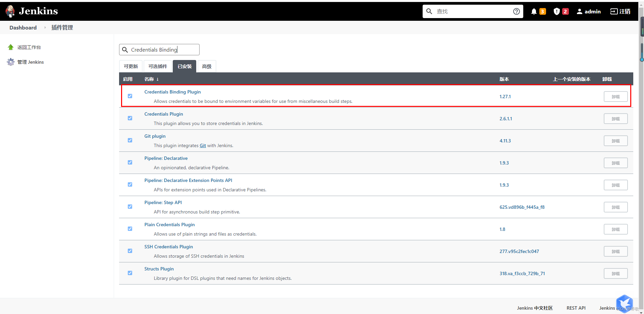The width and height of the screenshot is (644, 314).
Task: Click version 277.v95c2fec1c047 link
Action: 519,251
